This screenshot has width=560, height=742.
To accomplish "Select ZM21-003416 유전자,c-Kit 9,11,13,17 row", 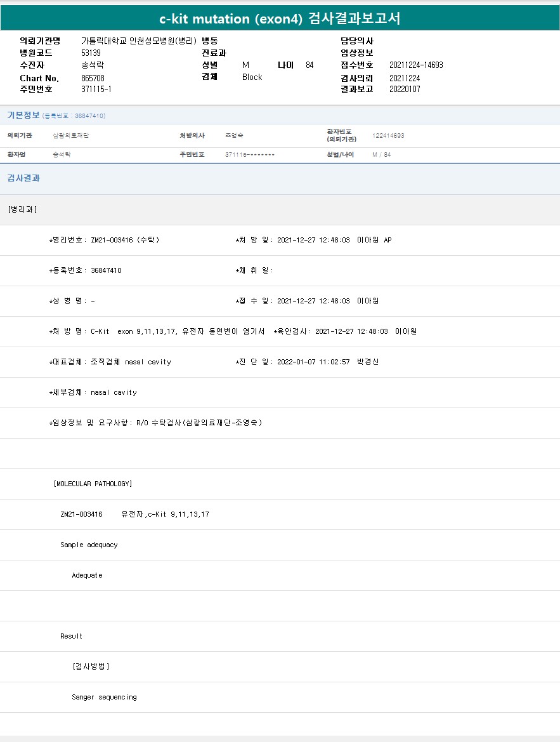I will [135, 514].
